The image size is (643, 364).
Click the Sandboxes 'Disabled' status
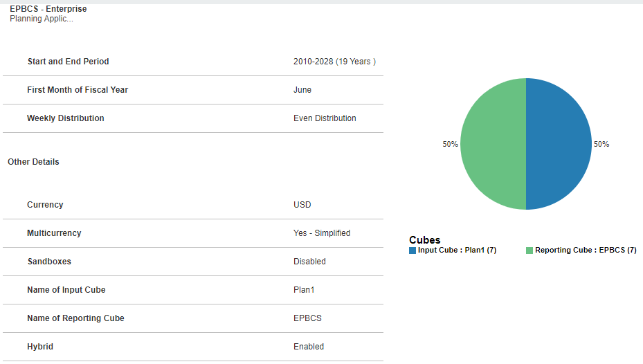pos(309,262)
